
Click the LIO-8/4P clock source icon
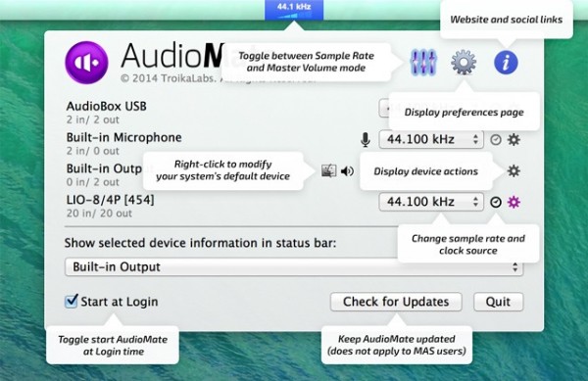(496, 203)
